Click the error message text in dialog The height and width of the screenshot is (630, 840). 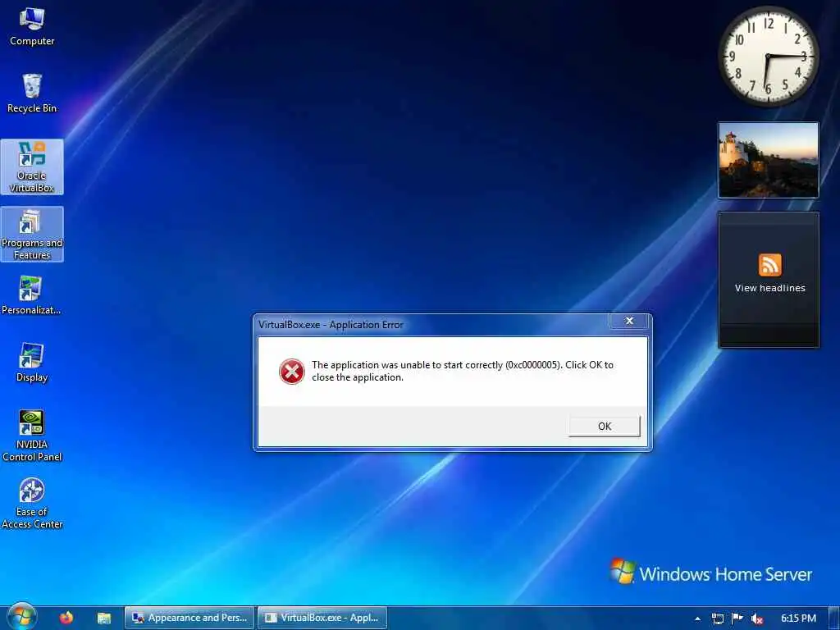tap(463, 371)
